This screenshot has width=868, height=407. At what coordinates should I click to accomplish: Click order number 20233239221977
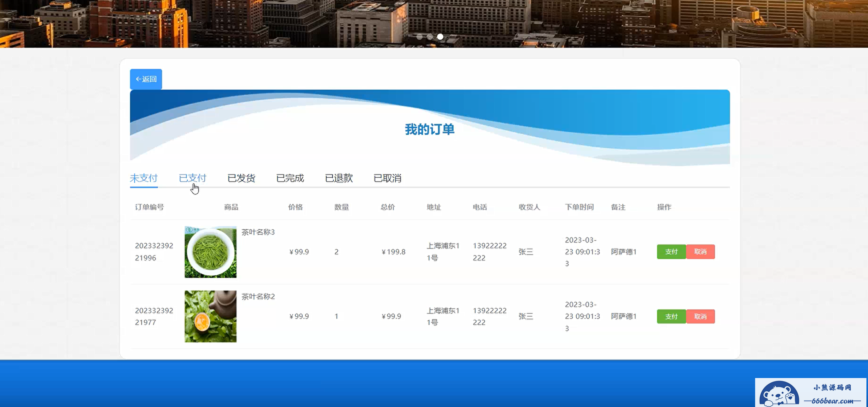(x=154, y=317)
